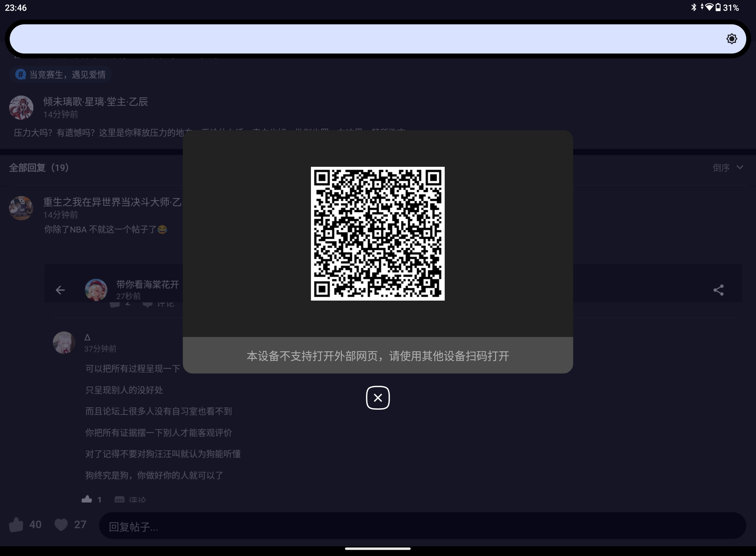Tap the share icon in reply header

[718, 290]
